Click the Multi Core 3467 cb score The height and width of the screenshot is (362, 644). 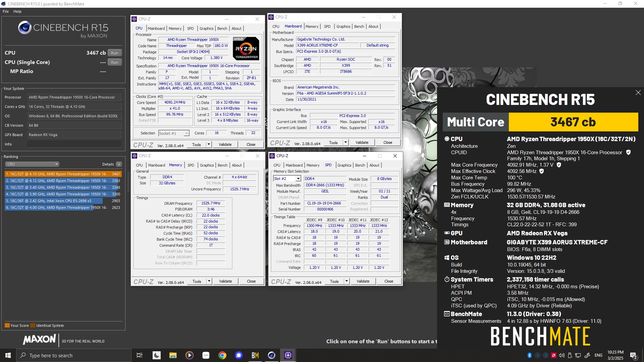573,122
